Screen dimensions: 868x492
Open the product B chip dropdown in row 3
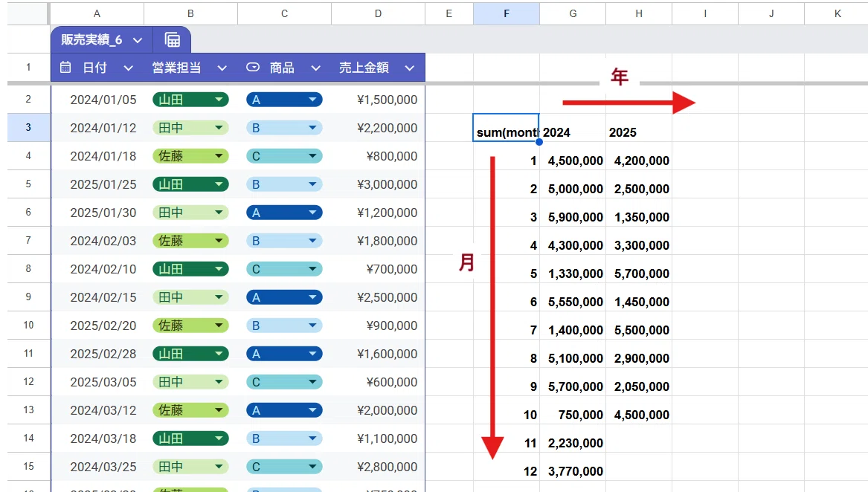[x=312, y=128]
